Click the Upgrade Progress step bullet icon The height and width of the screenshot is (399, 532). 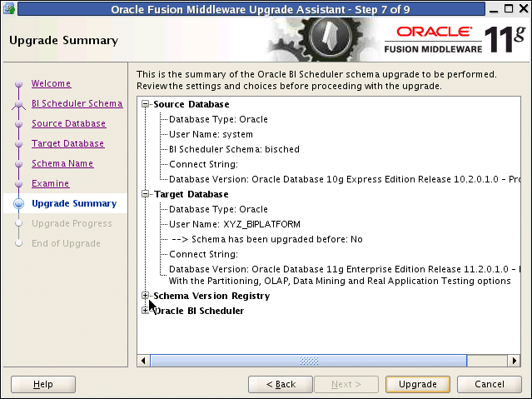pos(18,223)
